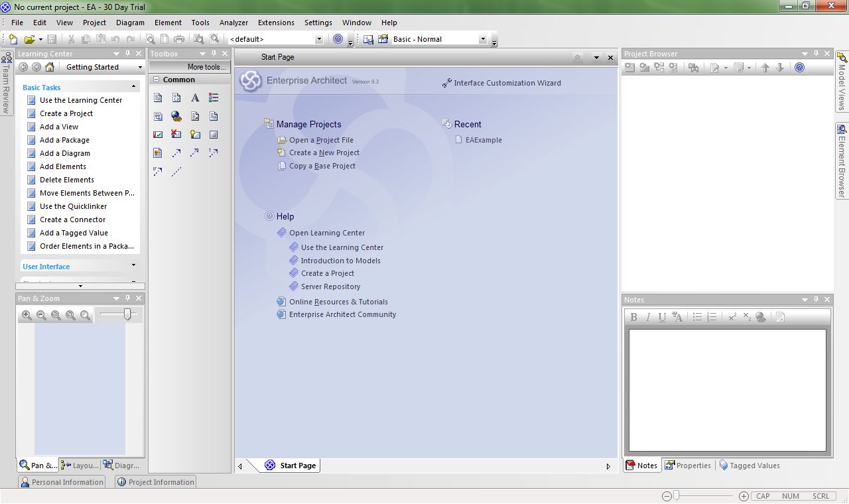Click the New Project icon in the main toolbar
849x504 pixels.
pos(13,39)
